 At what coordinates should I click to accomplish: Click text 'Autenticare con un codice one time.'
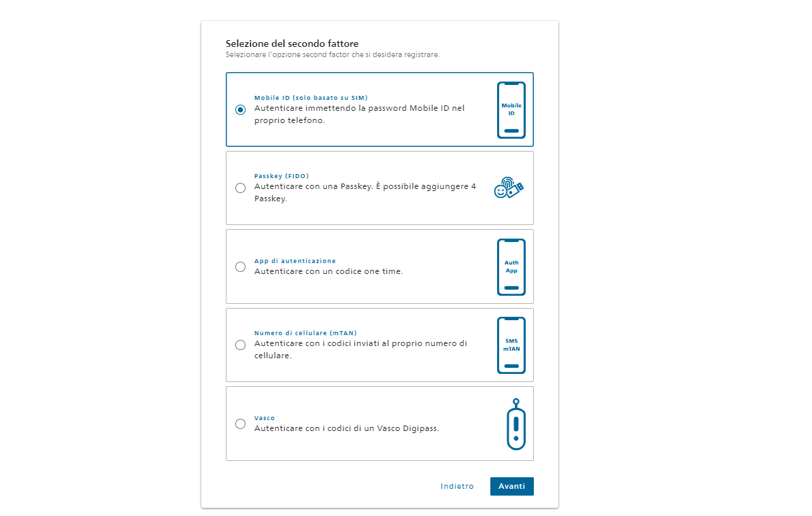click(328, 271)
